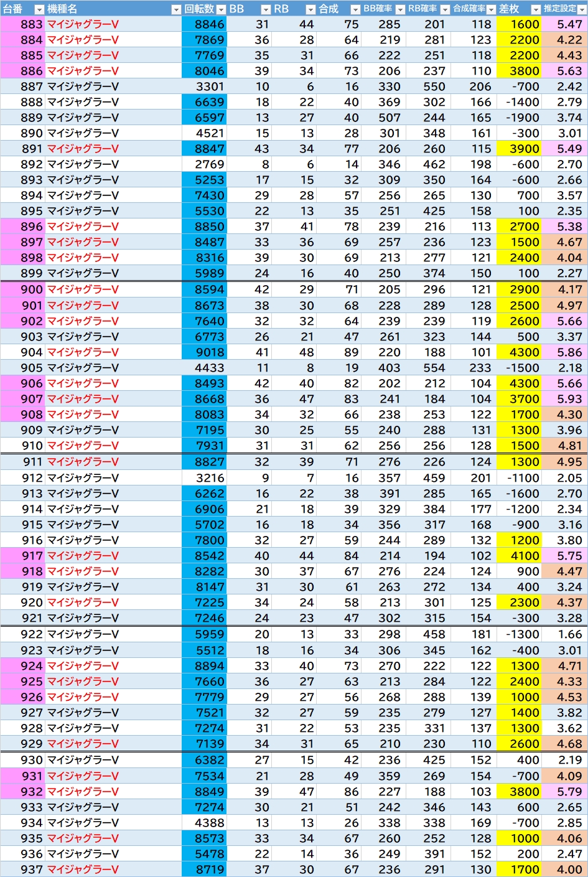Image resolution: width=588 pixels, height=877 pixels.
Task: Select the 推定設定 cell 1.66 in row 922
Action: point(564,634)
